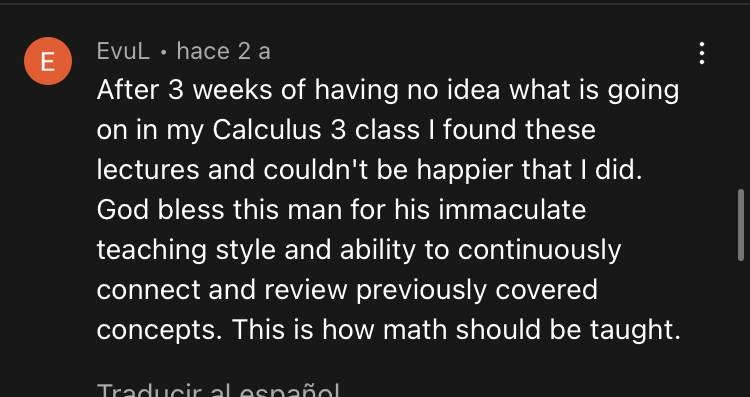
Task: Click the separator dot between EvuL and date
Action: coord(164,53)
